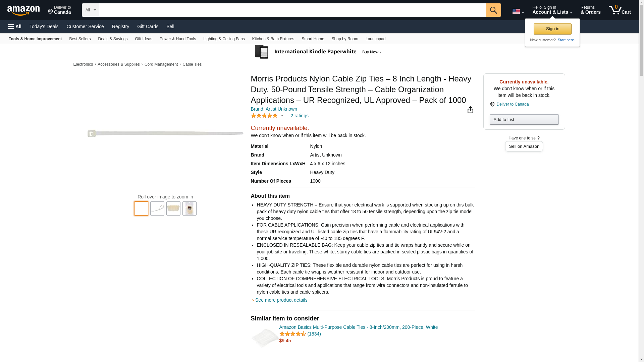Click the Amazon logo
Viewport: 644px width, 362px height.
(x=23, y=10)
